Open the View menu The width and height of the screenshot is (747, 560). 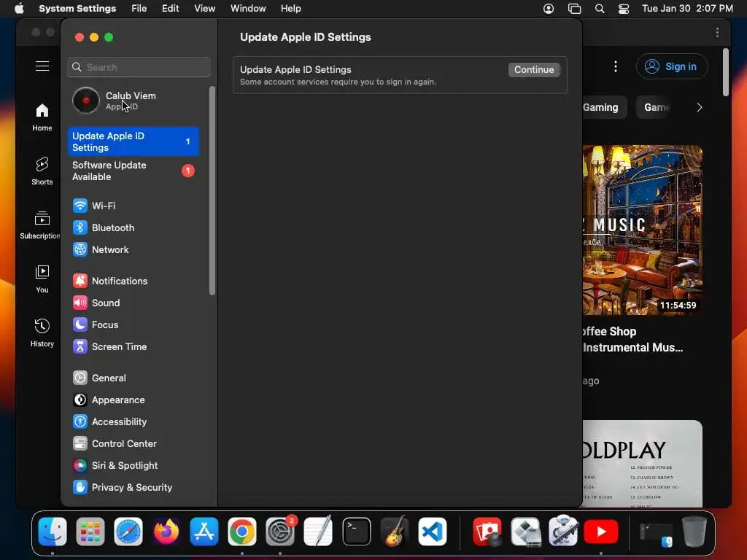(x=204, y=9)
